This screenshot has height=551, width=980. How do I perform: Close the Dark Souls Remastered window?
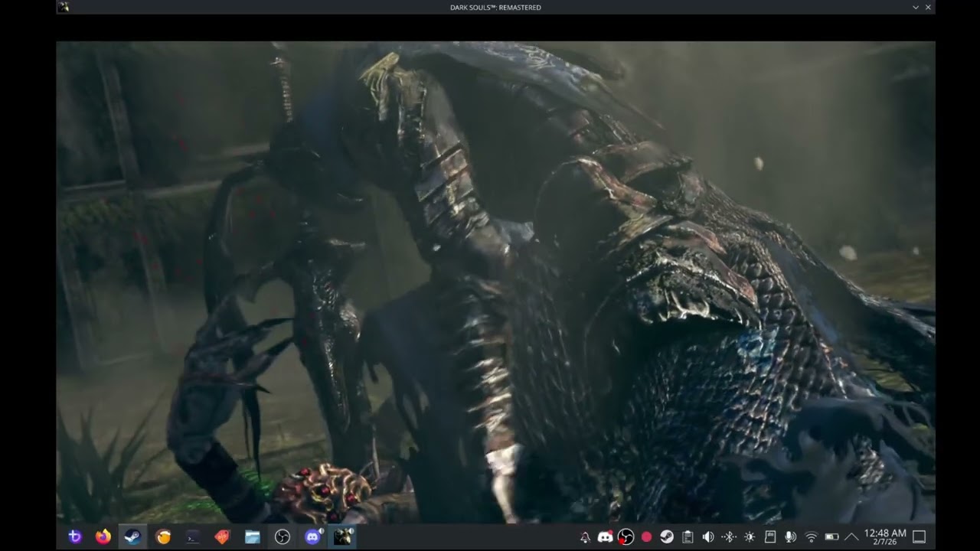(929, 7)
